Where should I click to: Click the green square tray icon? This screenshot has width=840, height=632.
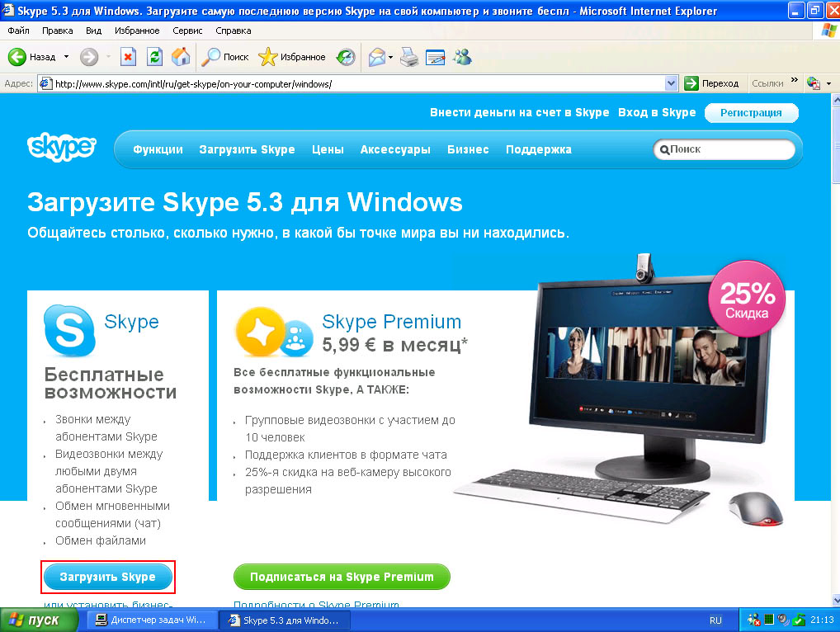(769, 620)
